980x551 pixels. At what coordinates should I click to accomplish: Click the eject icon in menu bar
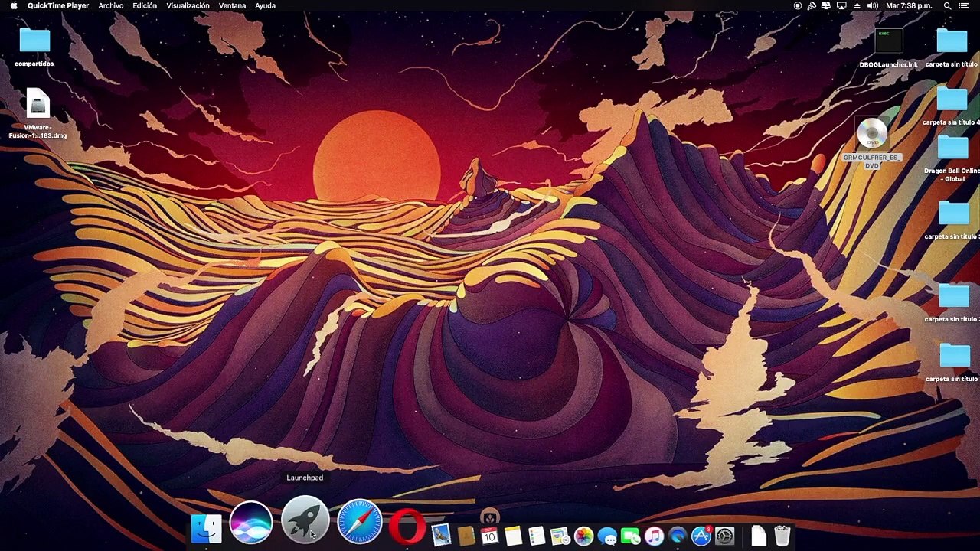point(857,6)
